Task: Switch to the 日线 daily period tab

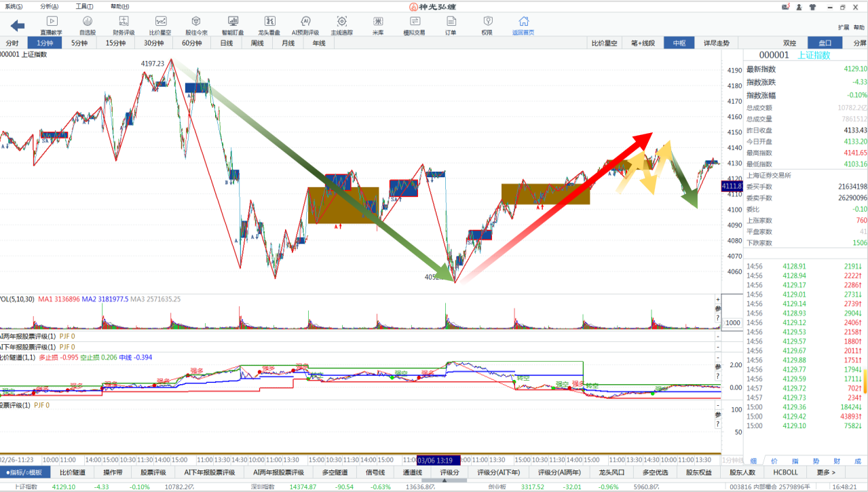Action: click(226, 43)
